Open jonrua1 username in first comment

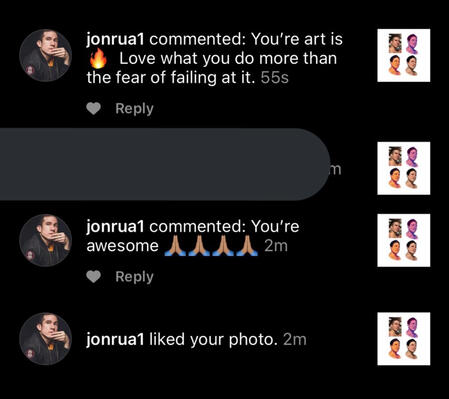pos(115,39)
